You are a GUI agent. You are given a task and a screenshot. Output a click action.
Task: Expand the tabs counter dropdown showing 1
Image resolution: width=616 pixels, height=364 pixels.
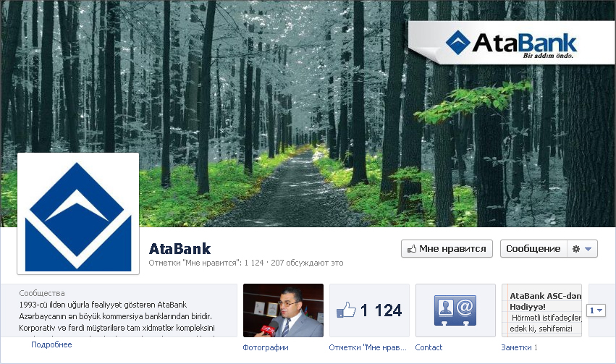pyautogui.click(x=596, y=310)
